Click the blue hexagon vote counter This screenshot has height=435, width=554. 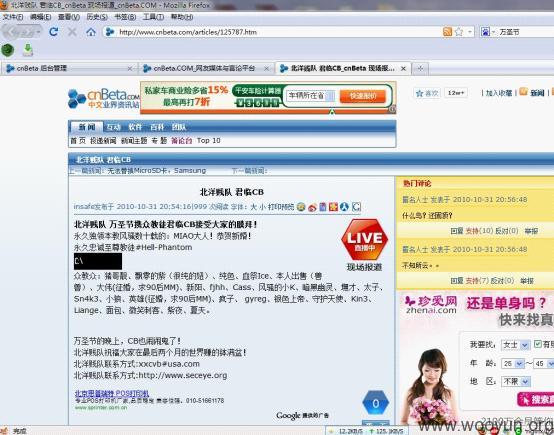coord(376,403)
